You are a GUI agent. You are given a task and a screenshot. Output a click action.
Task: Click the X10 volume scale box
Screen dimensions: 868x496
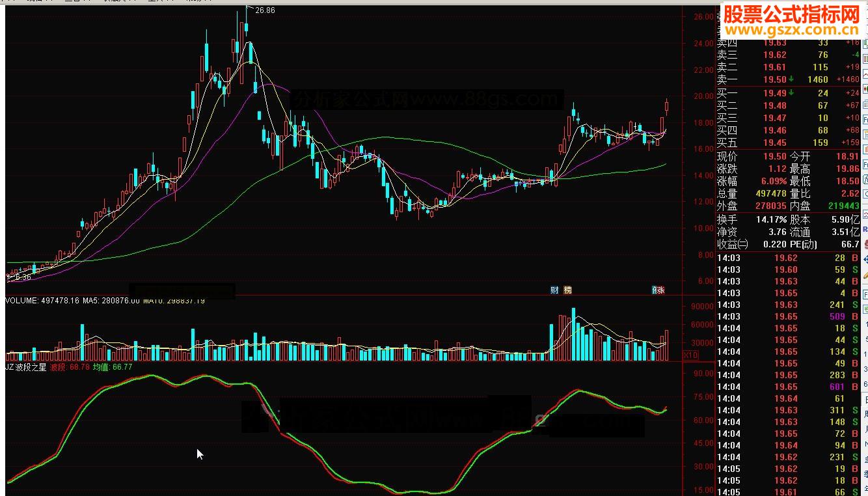tap(690, 355)
